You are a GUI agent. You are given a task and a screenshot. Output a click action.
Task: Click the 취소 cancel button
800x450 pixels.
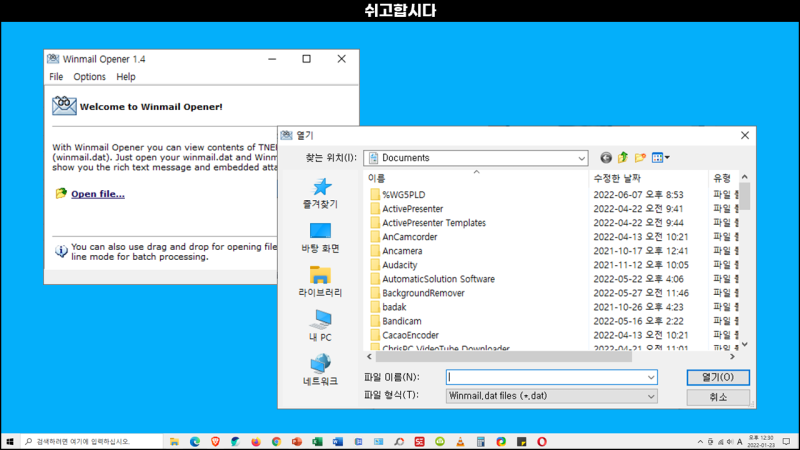(x=718, y=397)
